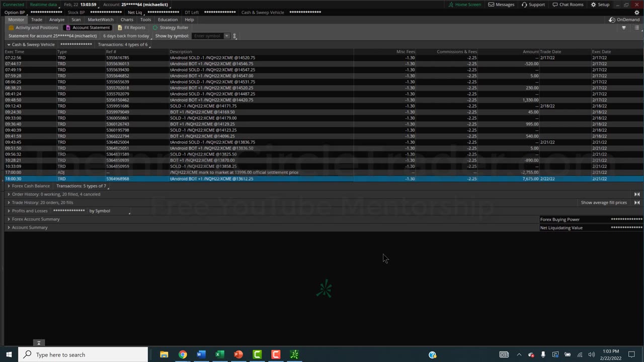Click the arrows icon on Trade History row
The image size is (644, 362).
637,203
